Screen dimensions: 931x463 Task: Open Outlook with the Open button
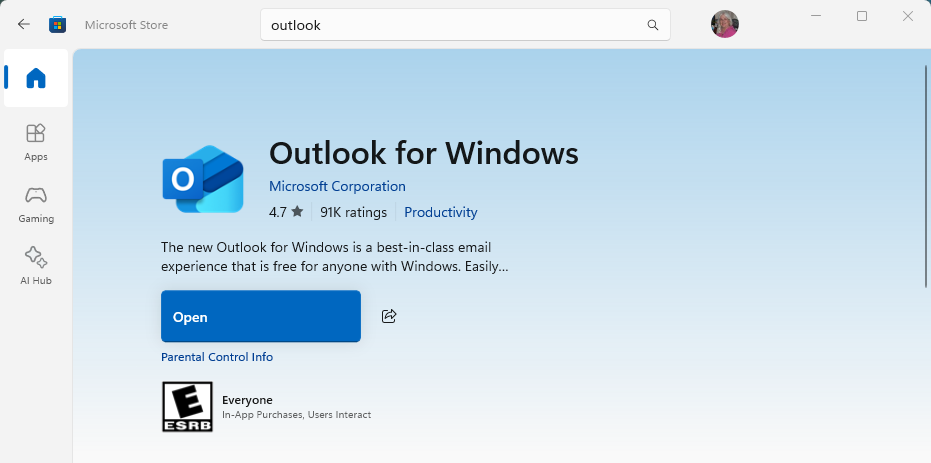tap(261, 316)
